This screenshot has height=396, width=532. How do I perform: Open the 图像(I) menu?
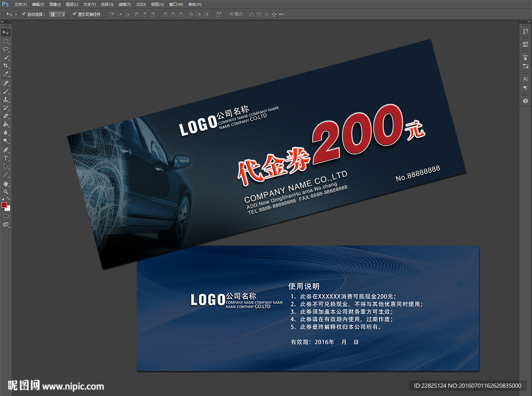pyautogui.click(x=55, y=4)
